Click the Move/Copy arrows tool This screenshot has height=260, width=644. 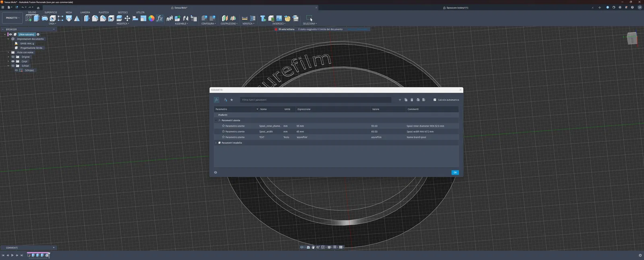[x=127, y=18]
